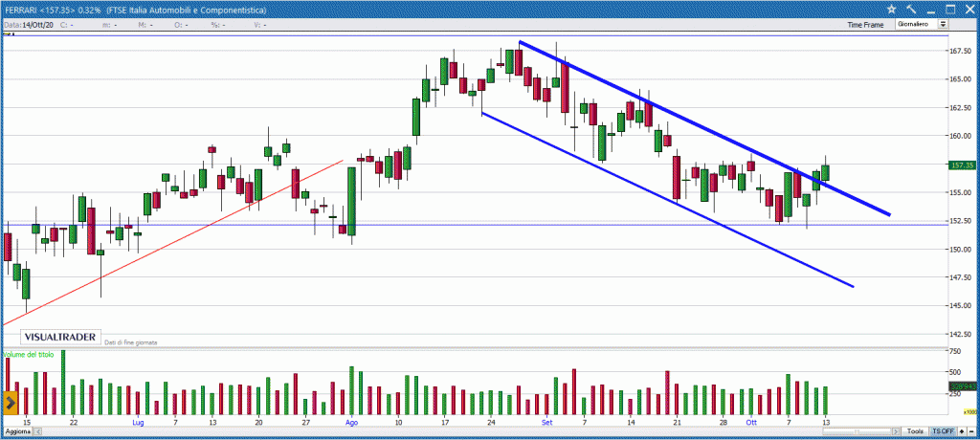Viewport: 980px width, 440px height.
Task: Click the Time Frame label
Action: [865, 25]
